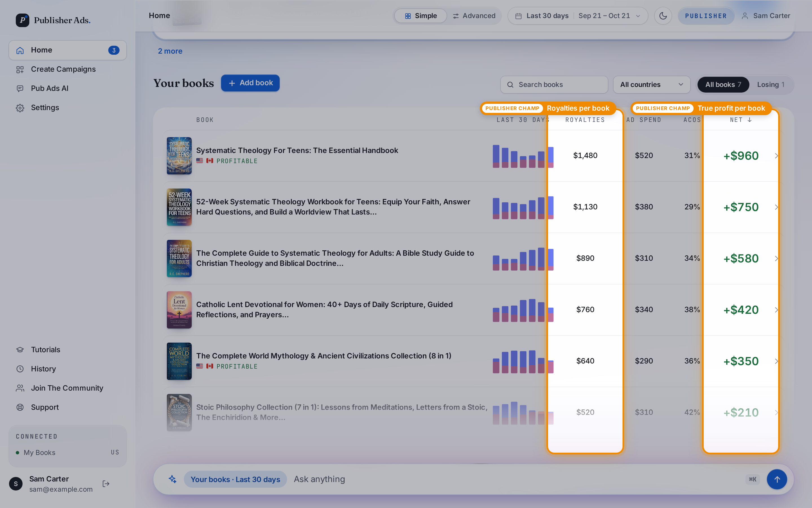Open Home in the sidebar
This screenshot has width=812, height=508.
67,50
